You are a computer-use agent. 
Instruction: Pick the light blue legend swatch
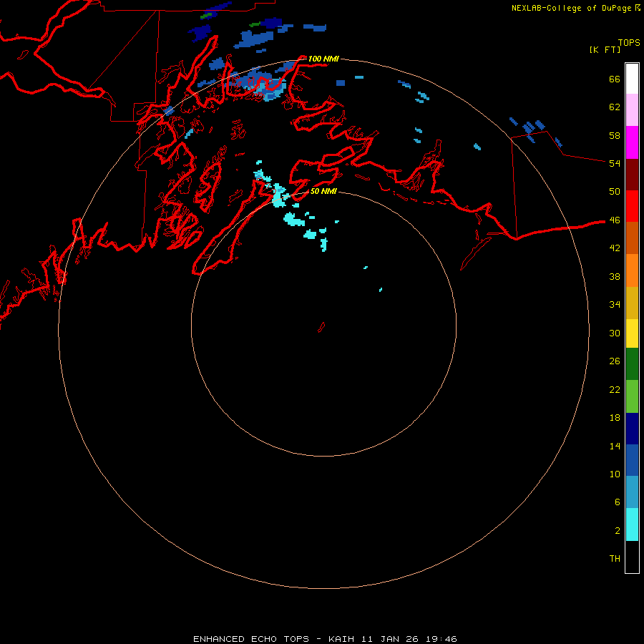(632, 492)
